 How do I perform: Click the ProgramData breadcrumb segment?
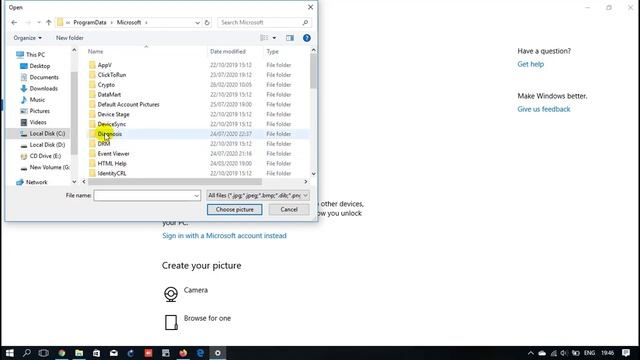[90, 22]
